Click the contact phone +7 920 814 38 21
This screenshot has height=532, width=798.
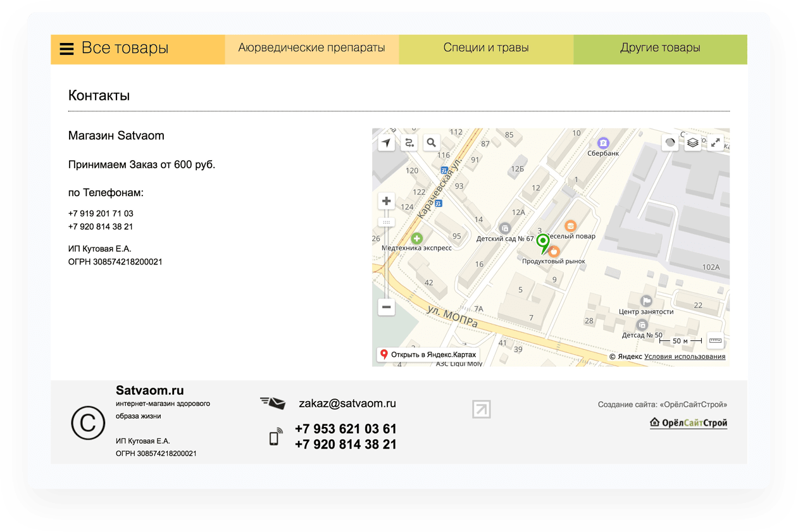click(x=101, y=227)
